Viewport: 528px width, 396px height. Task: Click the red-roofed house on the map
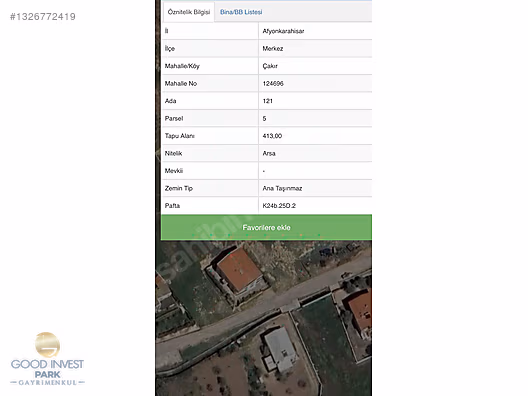[x=239, y=269]
